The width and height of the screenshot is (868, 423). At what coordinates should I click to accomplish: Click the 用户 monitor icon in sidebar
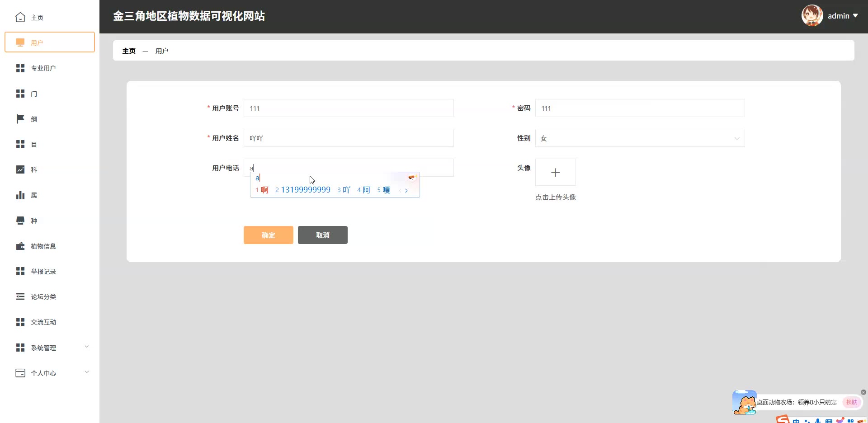(x=20, y=42)
